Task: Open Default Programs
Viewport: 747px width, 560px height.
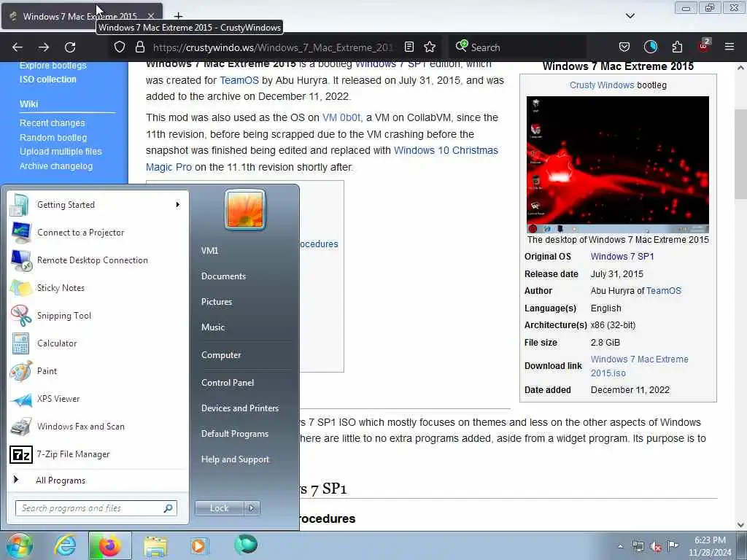Action: (235, 434)
